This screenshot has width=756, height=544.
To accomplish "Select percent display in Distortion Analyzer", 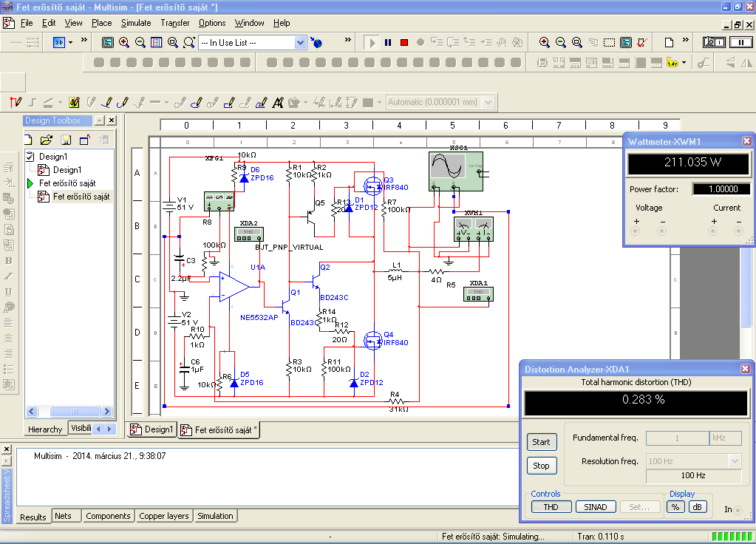I will [675, 507].
